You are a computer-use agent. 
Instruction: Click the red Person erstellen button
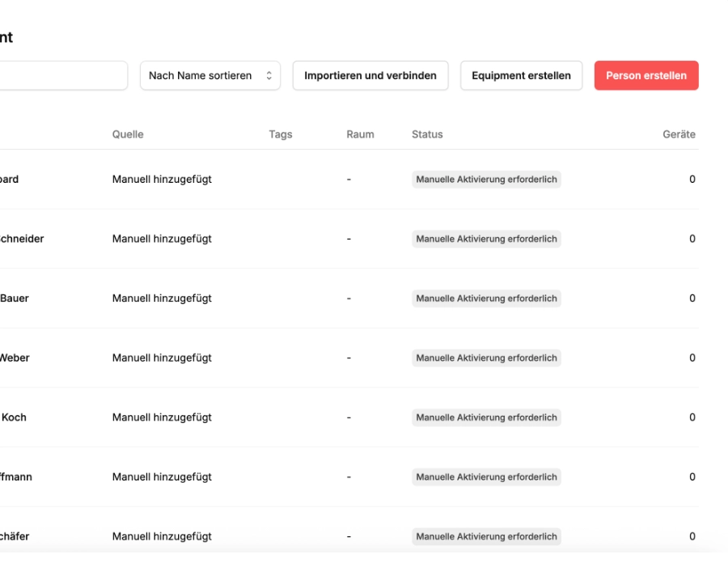click(x=645, y=76)
